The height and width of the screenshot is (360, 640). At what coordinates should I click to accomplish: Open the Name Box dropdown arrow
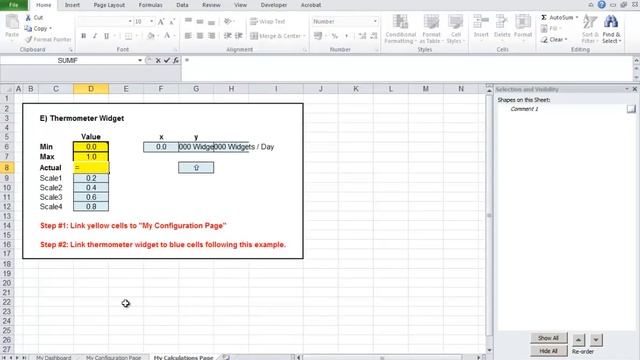tap(140, 60)
